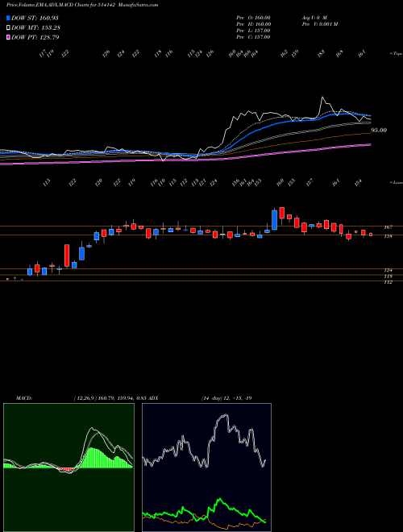This screenshot has height=532, width=403.
Task: Click the white DOW MT legend swatch
Action: (x=9, y=27)
